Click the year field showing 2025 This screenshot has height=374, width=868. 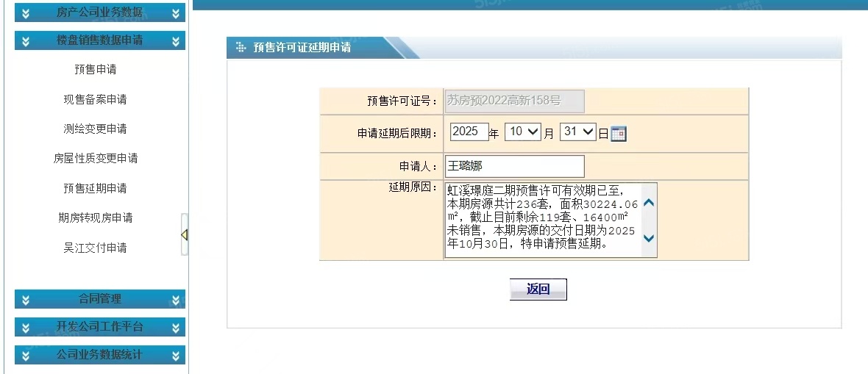click(x=469, y=132)
